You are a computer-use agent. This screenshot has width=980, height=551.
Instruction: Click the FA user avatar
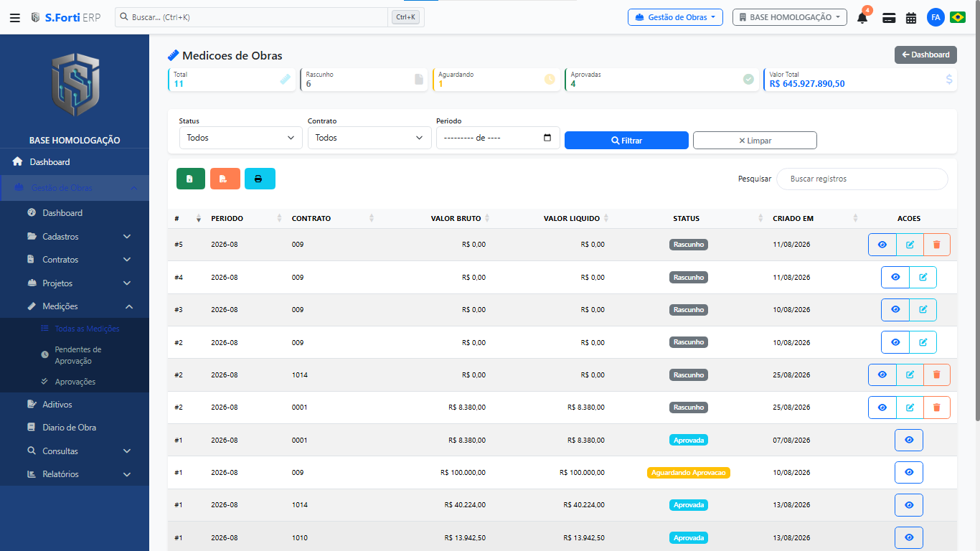[936, 17]
